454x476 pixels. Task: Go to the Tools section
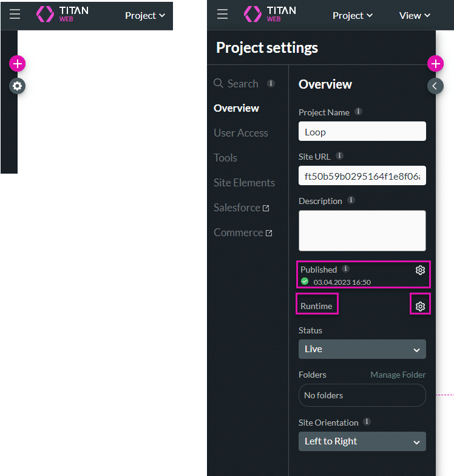pos(225,158)
